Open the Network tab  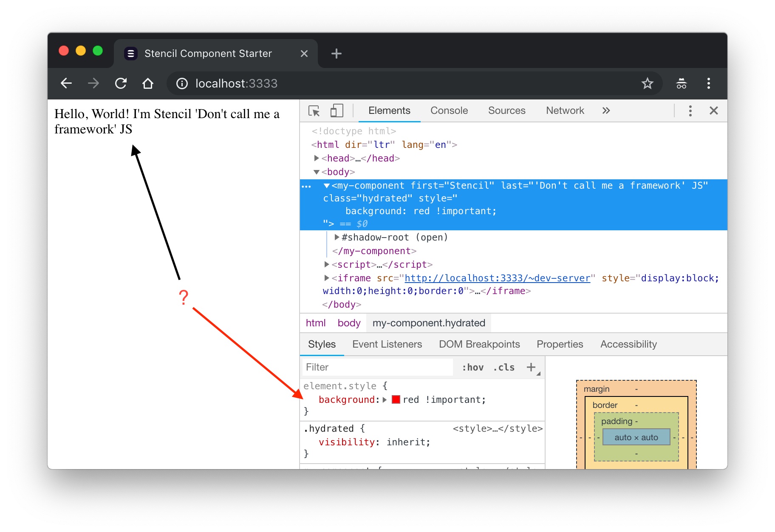(x=565, y=110)
